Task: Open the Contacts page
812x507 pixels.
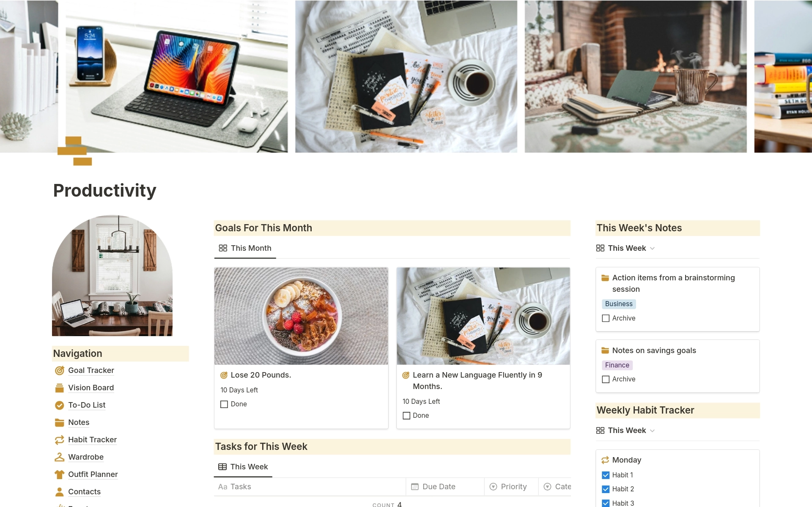Action: click(x=82, y=491)
